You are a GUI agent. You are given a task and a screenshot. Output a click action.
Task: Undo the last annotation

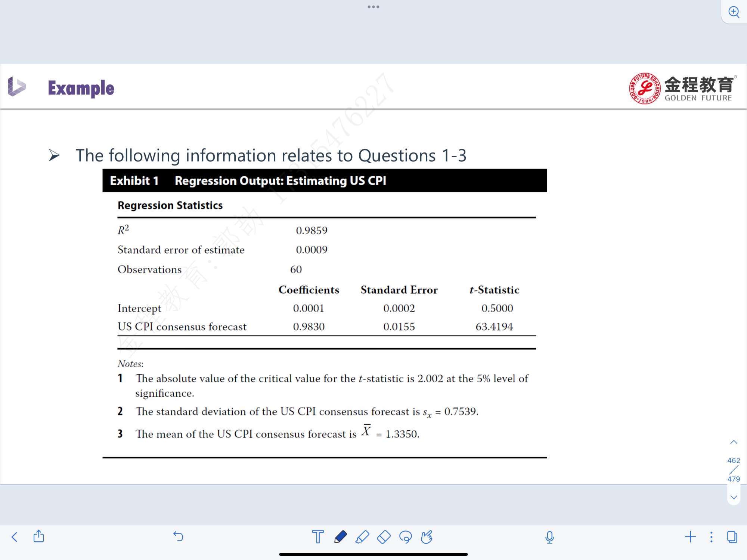pos(178,536)
